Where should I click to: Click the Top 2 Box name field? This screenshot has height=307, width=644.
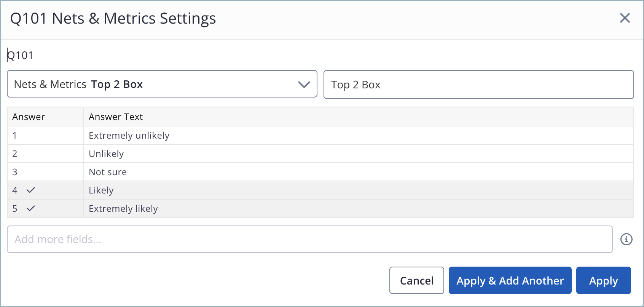click(478, 85)
